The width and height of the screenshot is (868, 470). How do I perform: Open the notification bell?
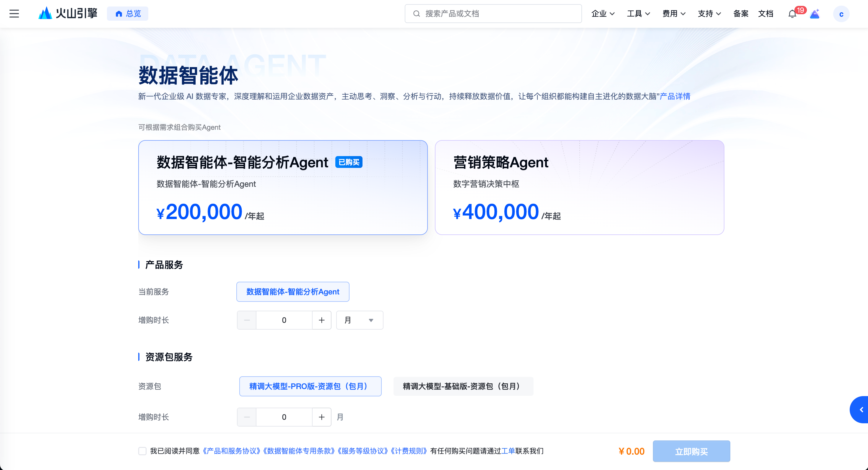pos(792,14)
